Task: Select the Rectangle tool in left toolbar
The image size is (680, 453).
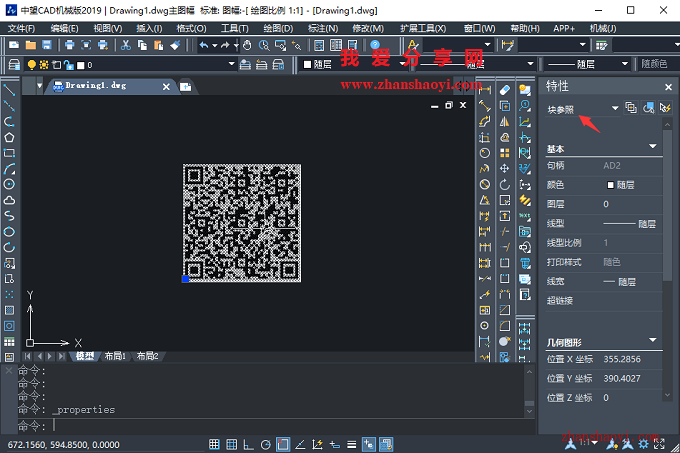Action: click(x=9, y=153)
